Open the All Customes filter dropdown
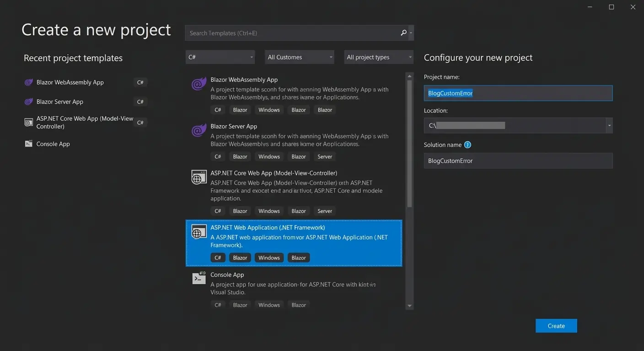The width and height of the screenshot is (644, 351). point(299,57)
